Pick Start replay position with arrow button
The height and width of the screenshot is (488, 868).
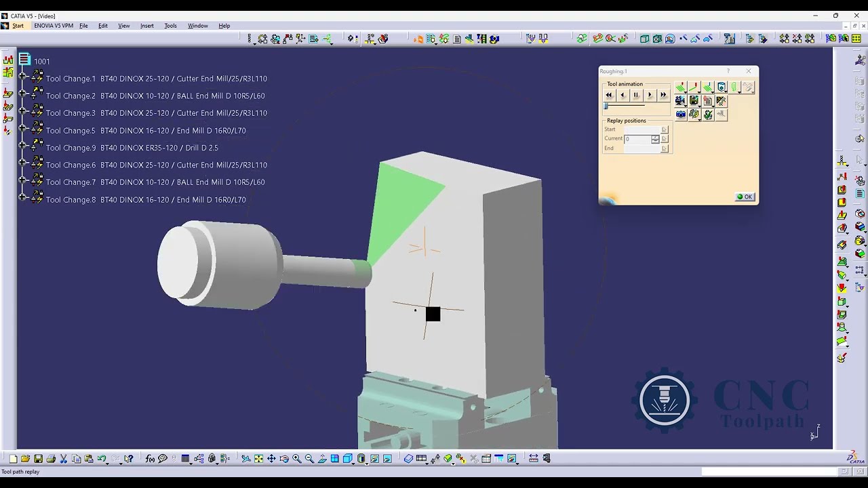(665, 129)
